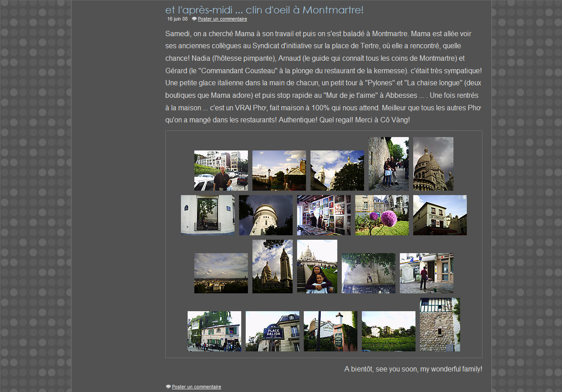Image resolution: width=562 pixels, height=392 pixels.
Task: View the white water tower photo
Action: tap(266, 215)
